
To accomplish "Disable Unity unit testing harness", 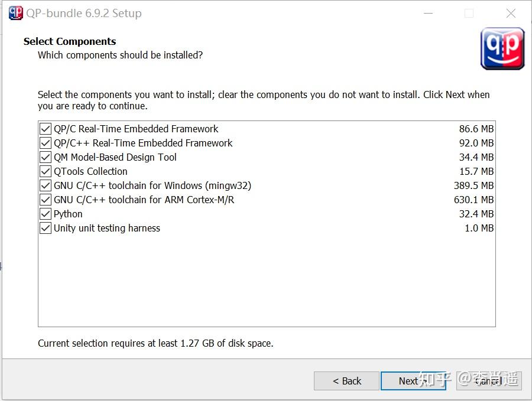I will [x=46, y=228].
